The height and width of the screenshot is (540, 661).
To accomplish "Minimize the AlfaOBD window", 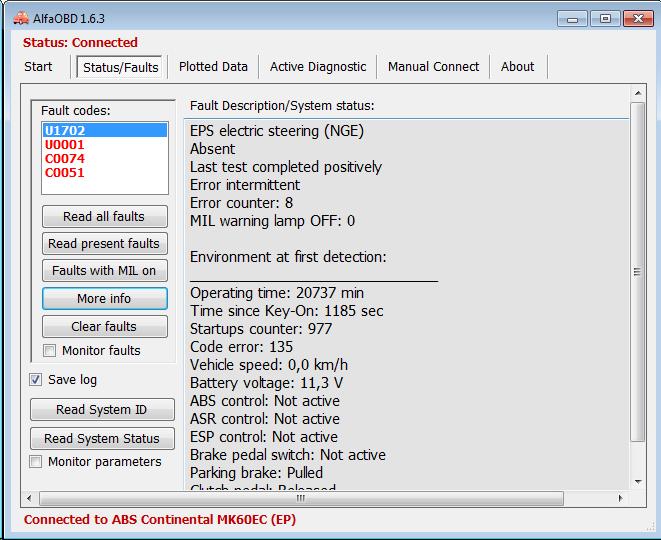I will point(572,19).
